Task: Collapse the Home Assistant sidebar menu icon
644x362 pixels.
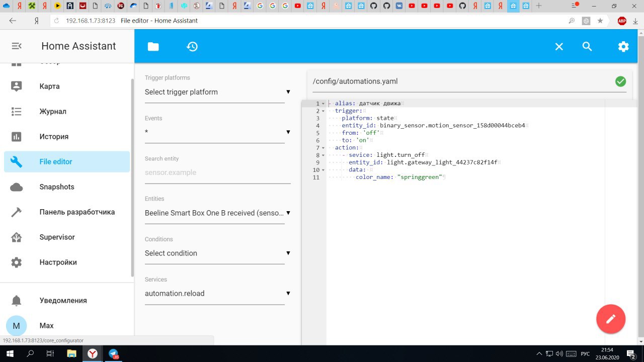Action: point(17,46)
